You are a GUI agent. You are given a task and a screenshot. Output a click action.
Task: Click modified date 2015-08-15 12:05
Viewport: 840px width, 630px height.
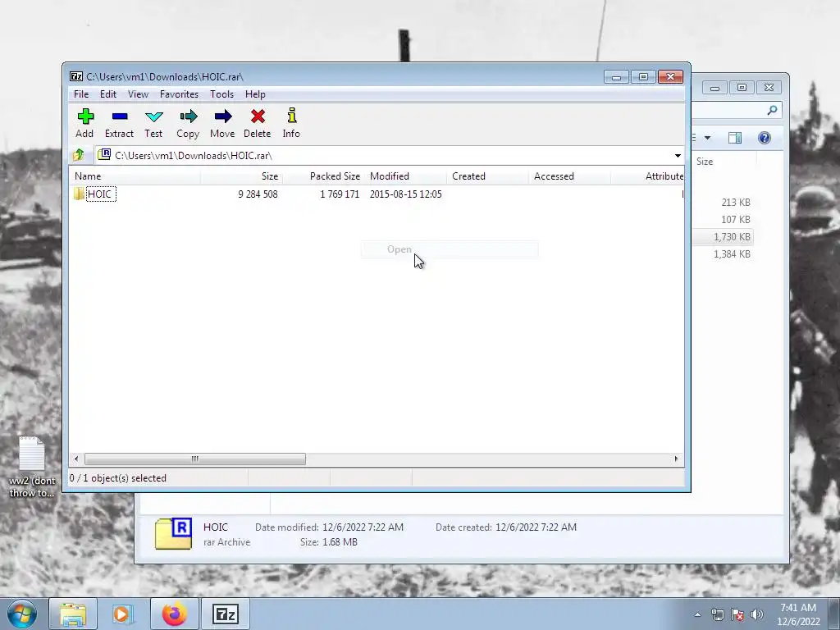405,194
